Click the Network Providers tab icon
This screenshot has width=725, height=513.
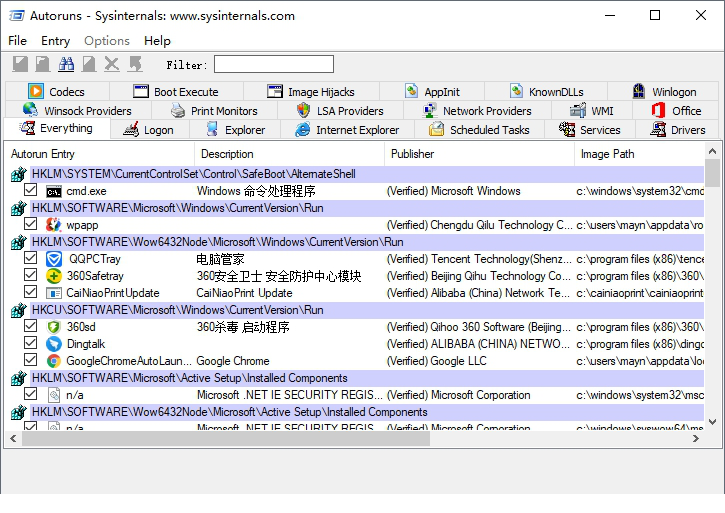tap(430, 110)
